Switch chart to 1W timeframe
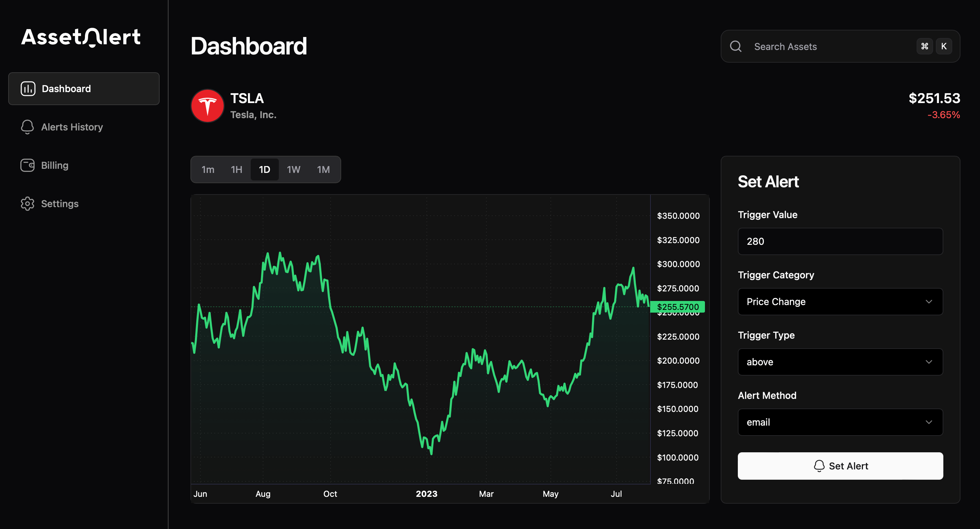This screenshot has height=529, width=980. (x=293, y=169)
